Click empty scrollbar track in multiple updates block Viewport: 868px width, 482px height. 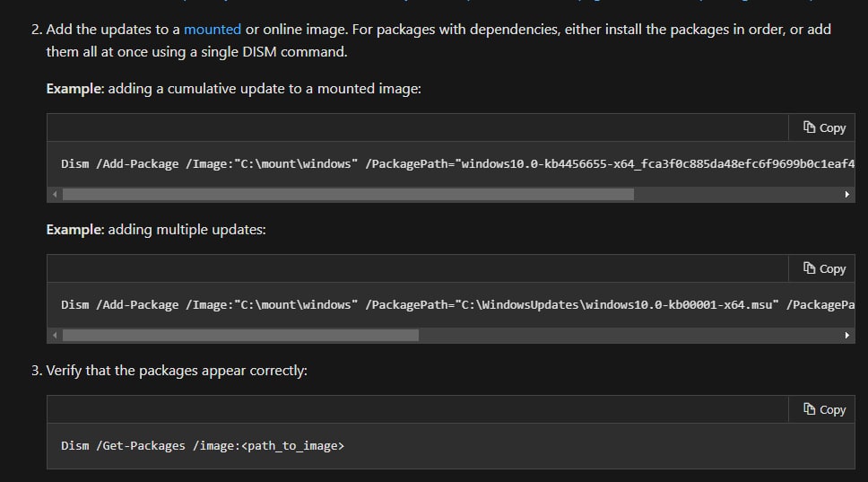628,335
